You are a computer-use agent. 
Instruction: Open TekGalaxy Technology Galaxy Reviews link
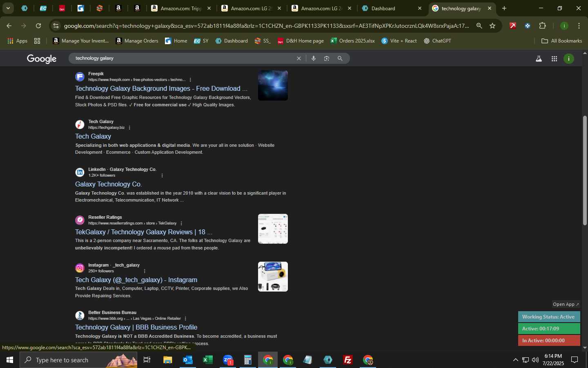(144, 232)
